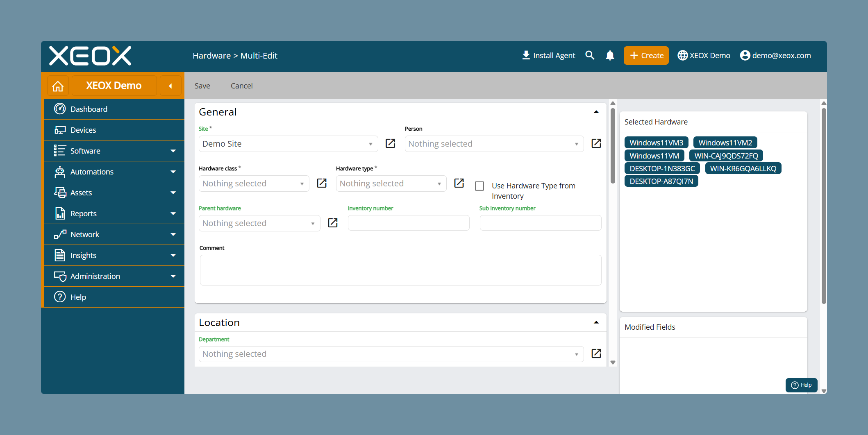Click the home icon in sidebar

[58, 86]
